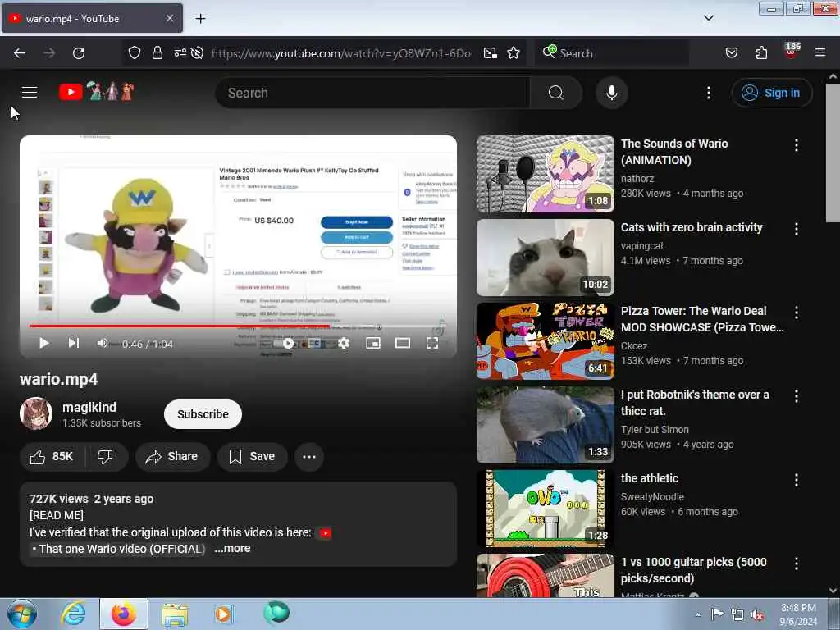Open Firefox extensions puzzle icon
The width and height of the screenshot is (840, 630).
(x=761, y=53)
